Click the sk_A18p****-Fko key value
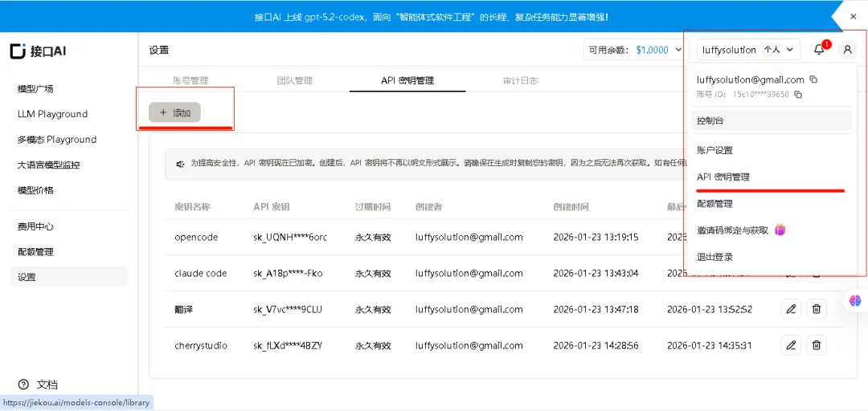 click(288, 273)
